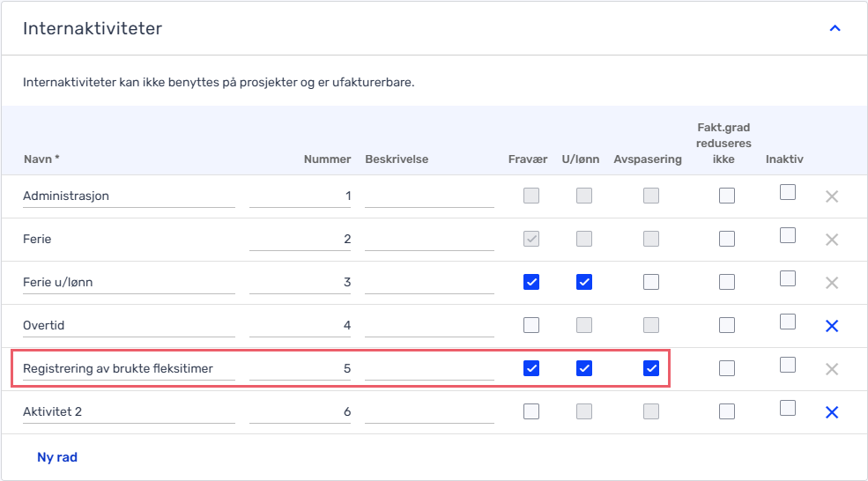The width and height of the screenshot is (868, 481).
Task: Tick Inaktiv checkbox for Ferie
Action: tap(788, 235)
